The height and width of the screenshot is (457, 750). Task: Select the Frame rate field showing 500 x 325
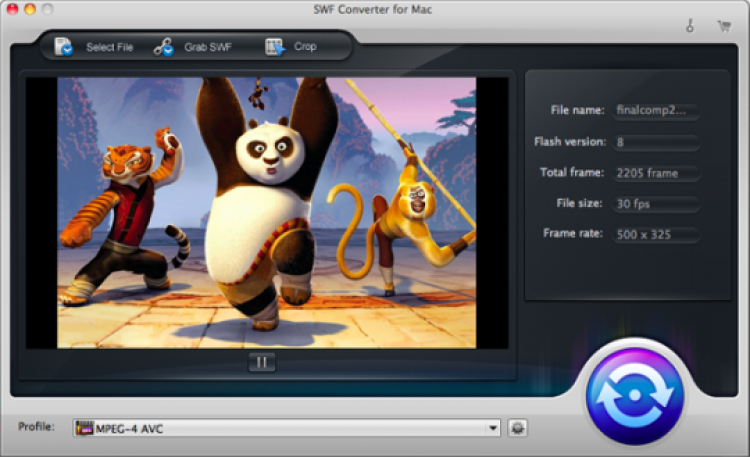pos(657,235)
